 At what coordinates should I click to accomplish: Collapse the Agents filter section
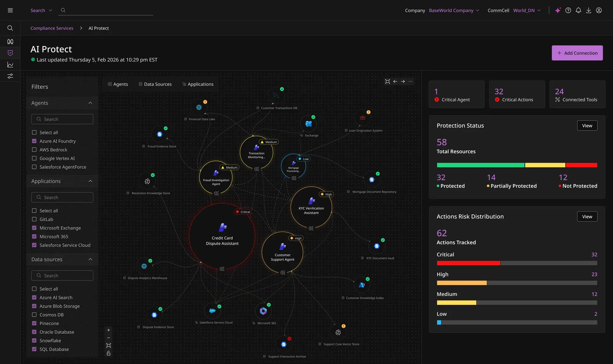pos(90,103)
